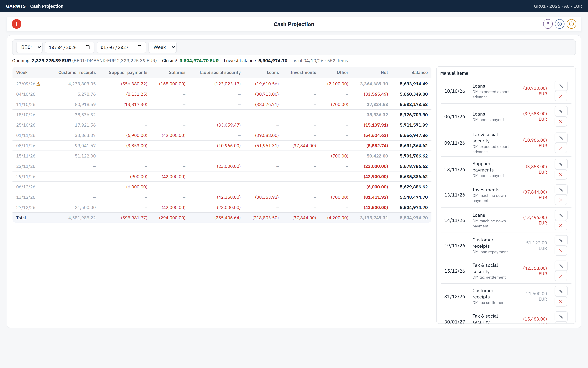Viewport: 588px width, 368px height.
Task: Click the closing balance 5,504,974.70 EUR
Action: point(199,61)
